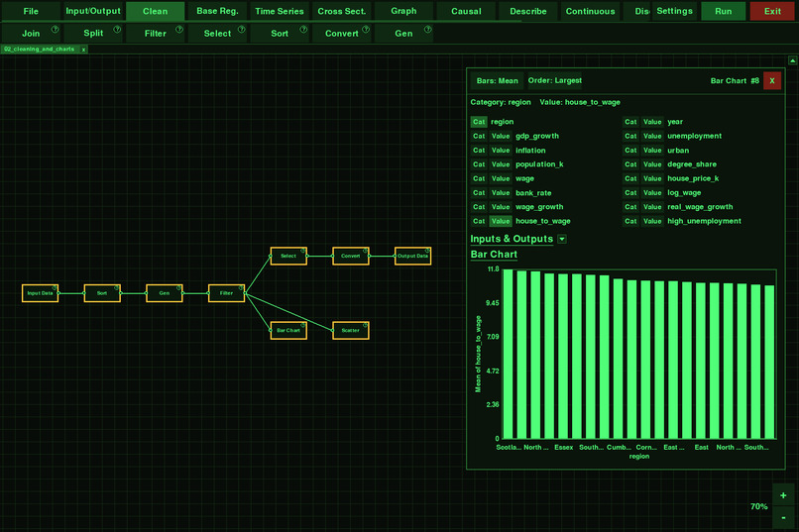Viewport: 799px width, 532px height.
Task: Click the scroll-up arrow at top right
Action: 792,60
